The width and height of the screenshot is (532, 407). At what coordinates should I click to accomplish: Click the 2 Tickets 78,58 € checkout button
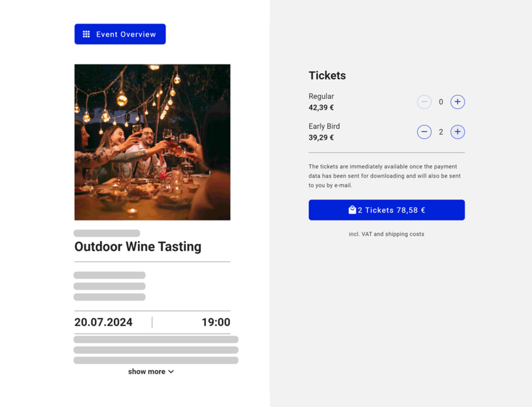387,210
